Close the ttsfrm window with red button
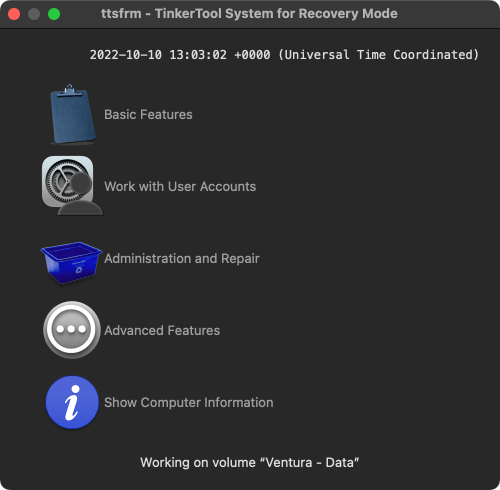 click(x=14, y=14)
